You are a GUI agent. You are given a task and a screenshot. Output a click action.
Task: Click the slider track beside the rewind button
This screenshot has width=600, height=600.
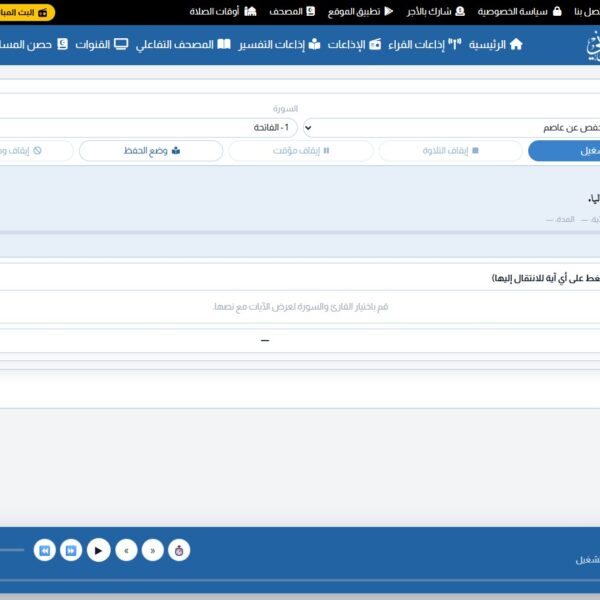pyautogui.click(x=12, y=550)
